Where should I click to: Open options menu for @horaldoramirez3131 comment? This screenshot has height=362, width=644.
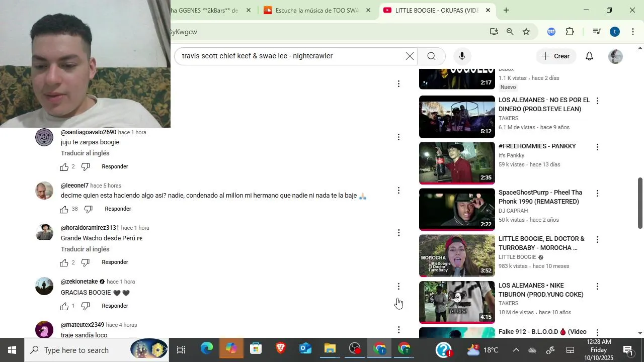click(398, 233)
